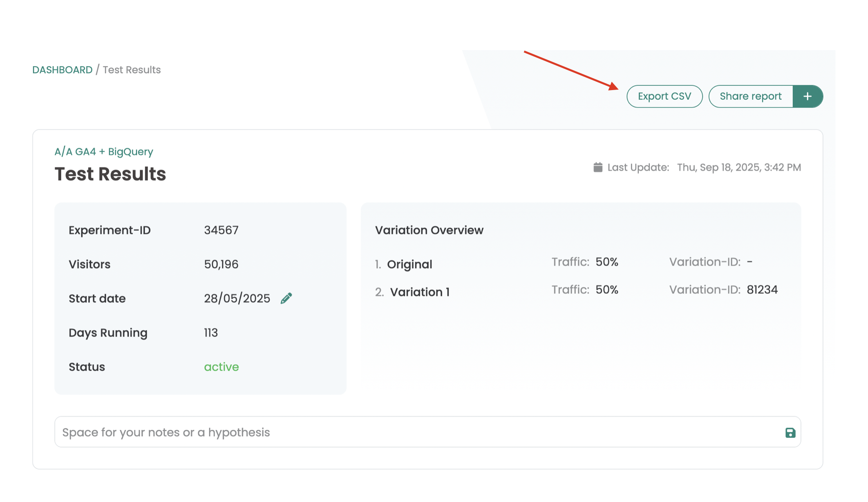
Task: Click the Last Update timestamp text
Action: point(739,168)
